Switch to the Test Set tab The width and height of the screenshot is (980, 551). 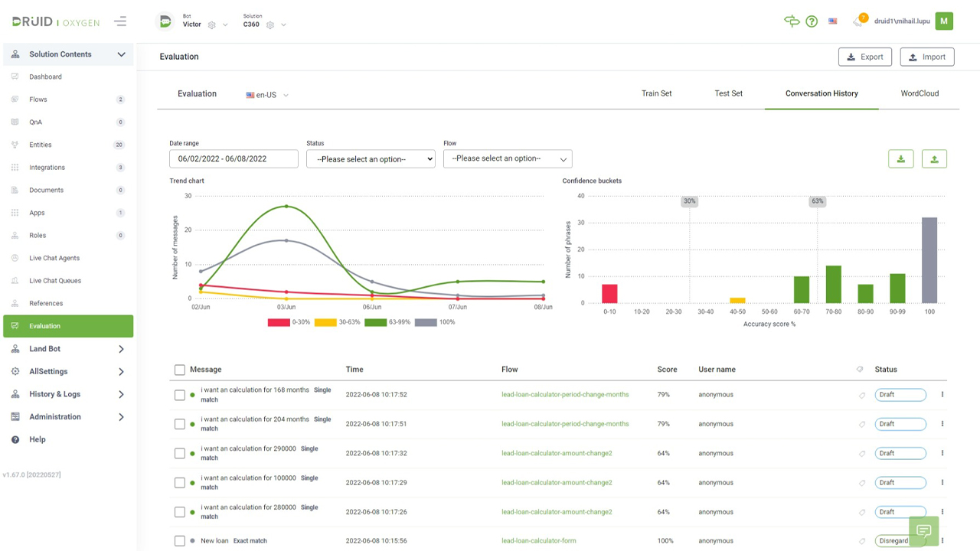tap(728, 93)
